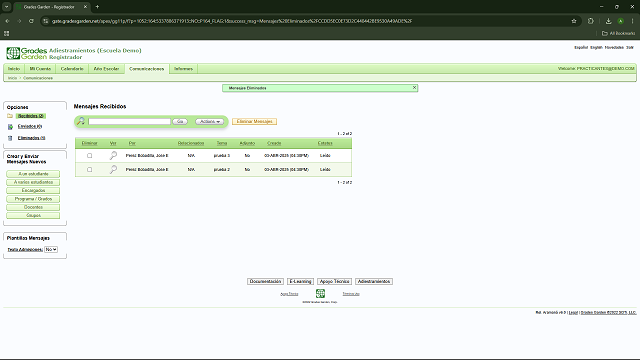Switch language to English
This screenshot has height=360, width=640.
(x=596, y=47)
